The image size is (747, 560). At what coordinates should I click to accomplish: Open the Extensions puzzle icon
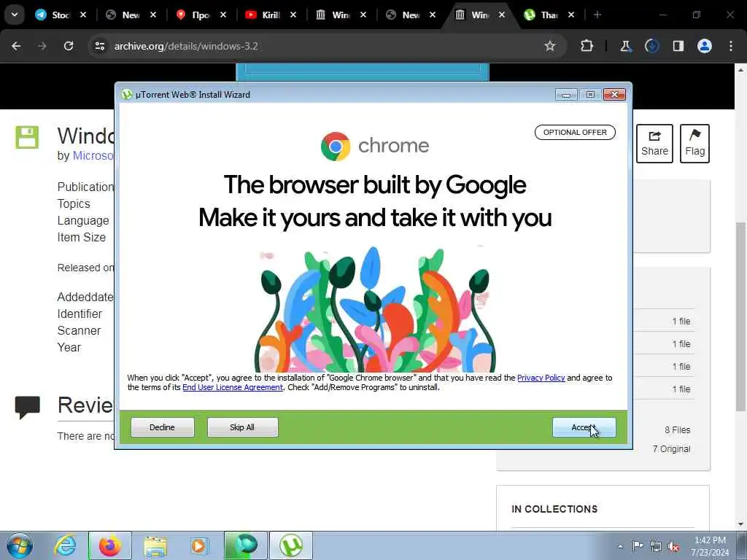tap(587, 46)
